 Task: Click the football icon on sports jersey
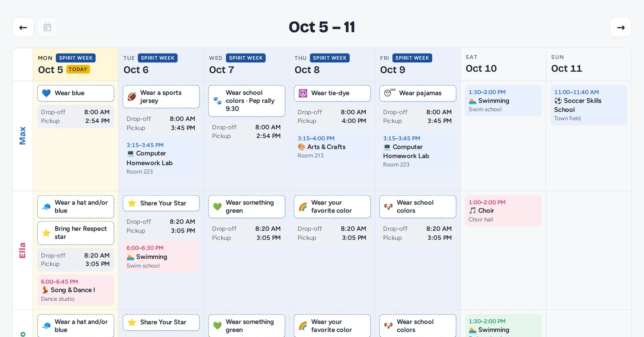(x=132, y=97)
